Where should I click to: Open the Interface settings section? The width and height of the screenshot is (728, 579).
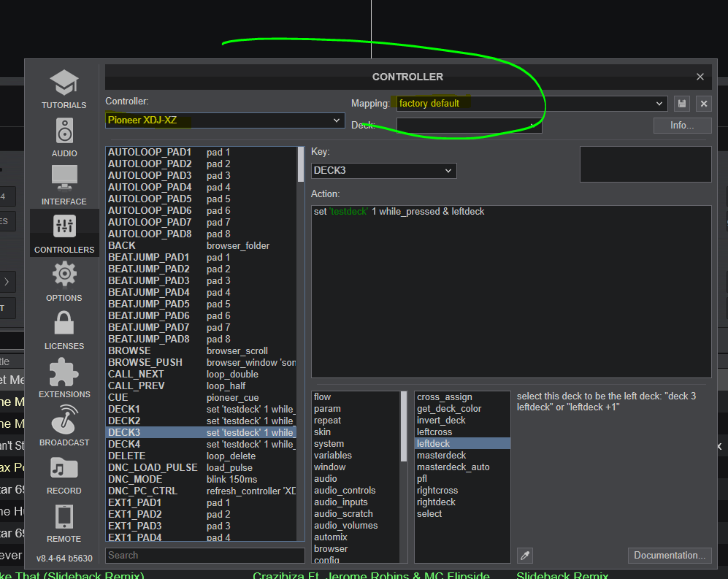pos(64,185)
